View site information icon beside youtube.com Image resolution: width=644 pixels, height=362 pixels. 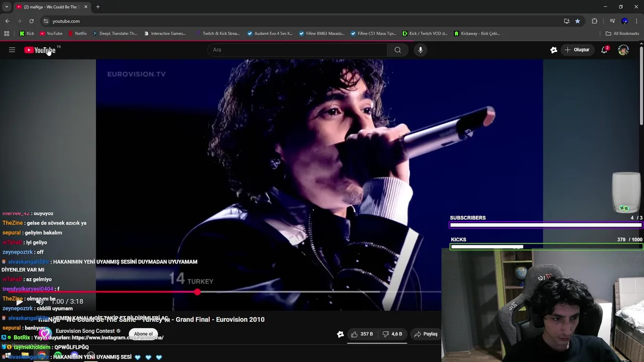point(46,21)
